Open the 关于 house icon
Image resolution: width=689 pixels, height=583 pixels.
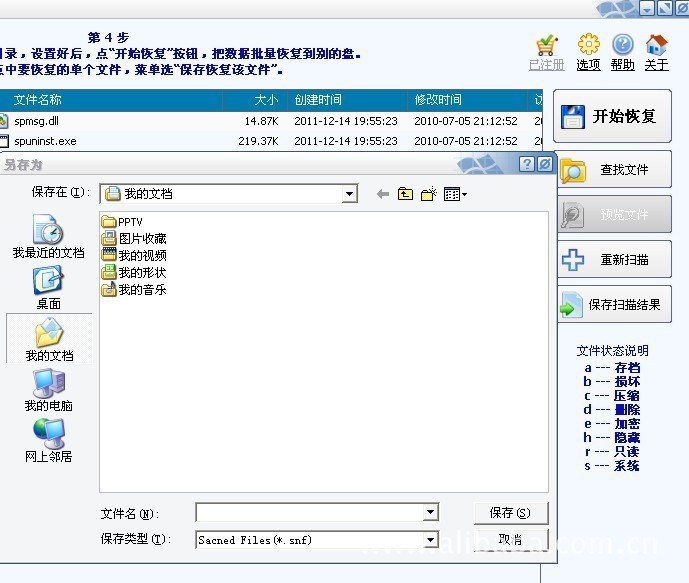click(x=656, y=45)
